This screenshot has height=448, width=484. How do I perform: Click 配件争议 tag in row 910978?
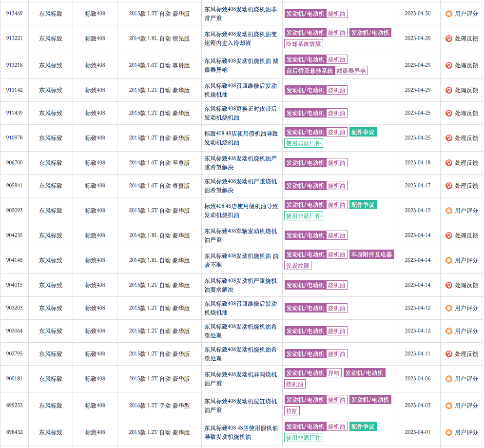click(x=363, y=132)
